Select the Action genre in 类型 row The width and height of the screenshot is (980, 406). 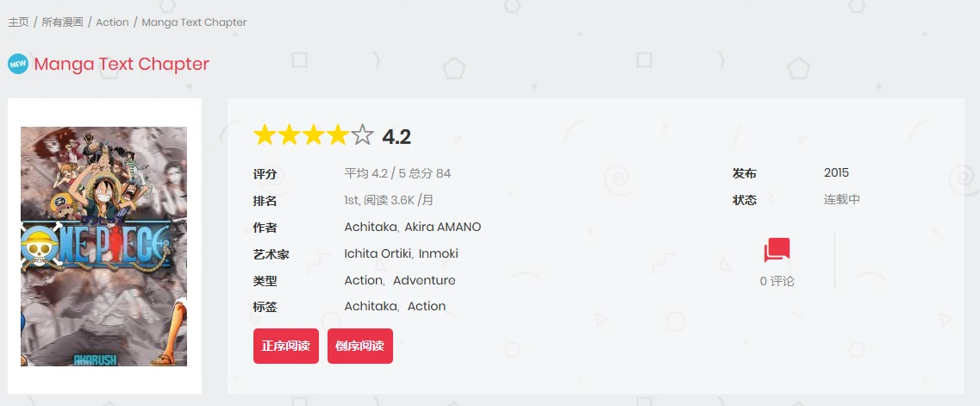tap(363, 280)
